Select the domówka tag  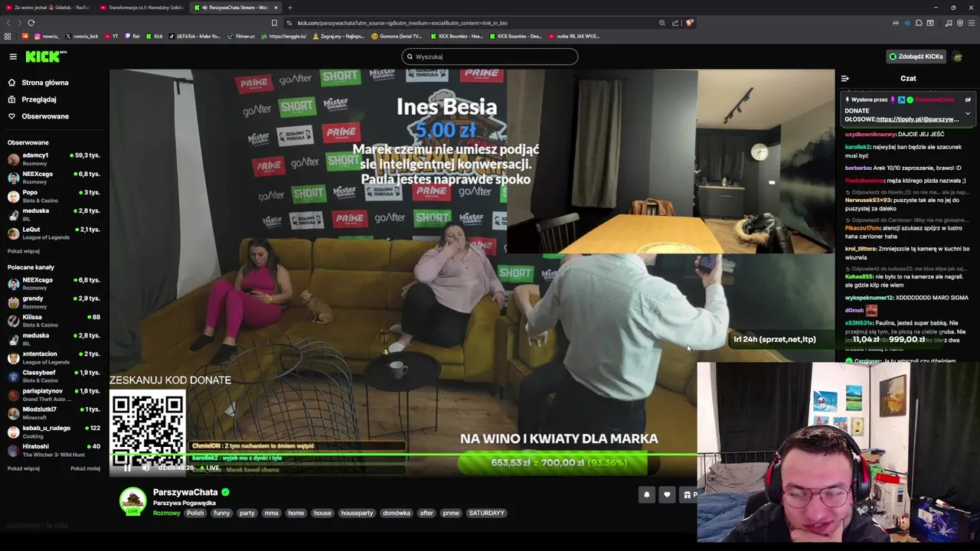(x=397, y=513)
